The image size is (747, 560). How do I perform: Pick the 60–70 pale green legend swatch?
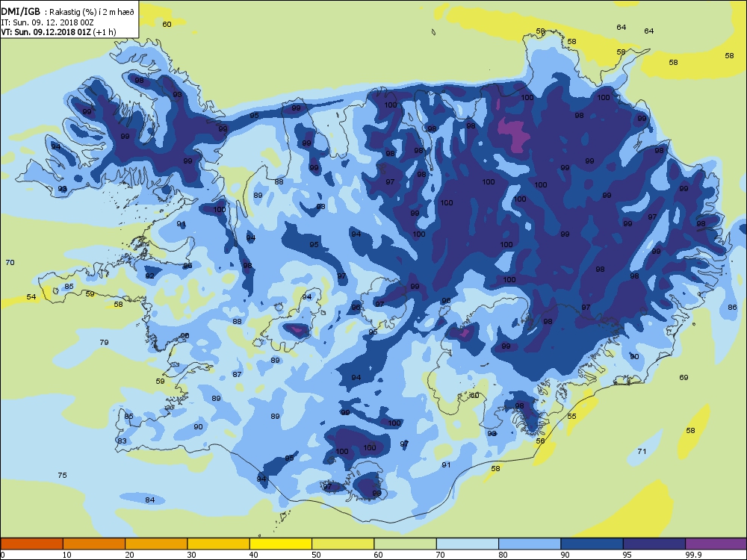tap(406, 544)
